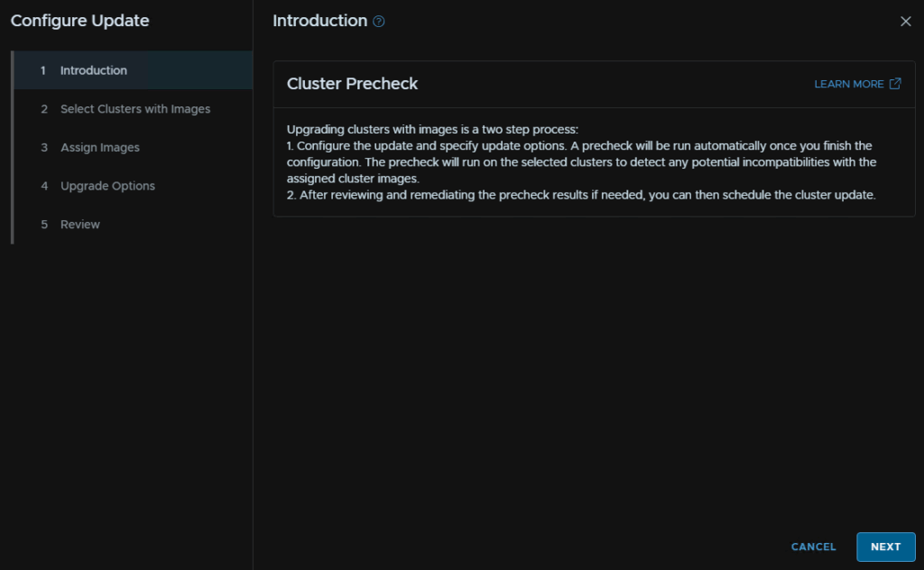This screenshot has height=570, width=924.
Task: Click the help icon beside Introduction heading
Action: (379, 22)
